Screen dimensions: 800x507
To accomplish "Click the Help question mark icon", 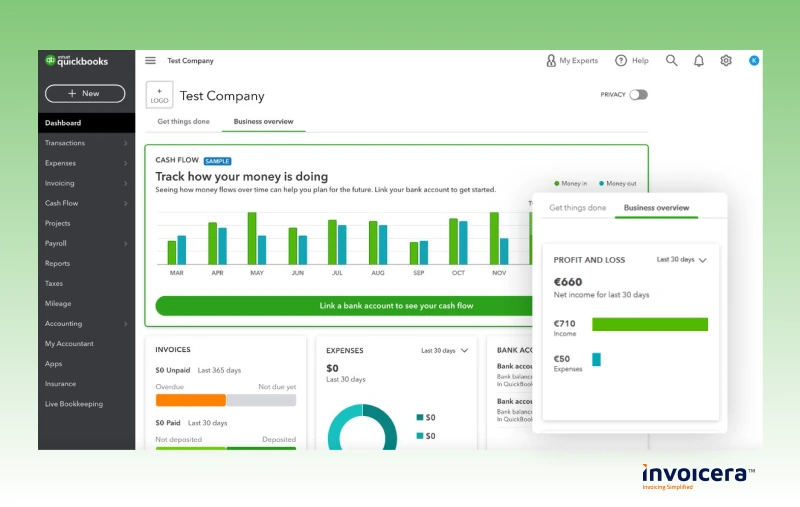I will coord(620,61).
